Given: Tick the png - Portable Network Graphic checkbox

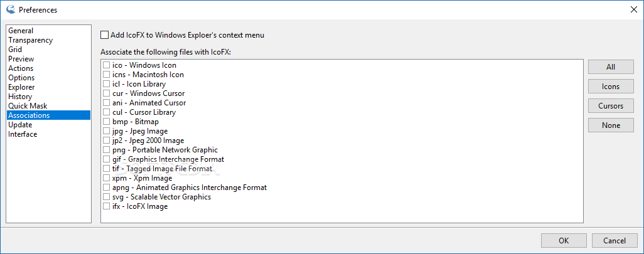Looking at the screenshot, I should coord(106,150).
